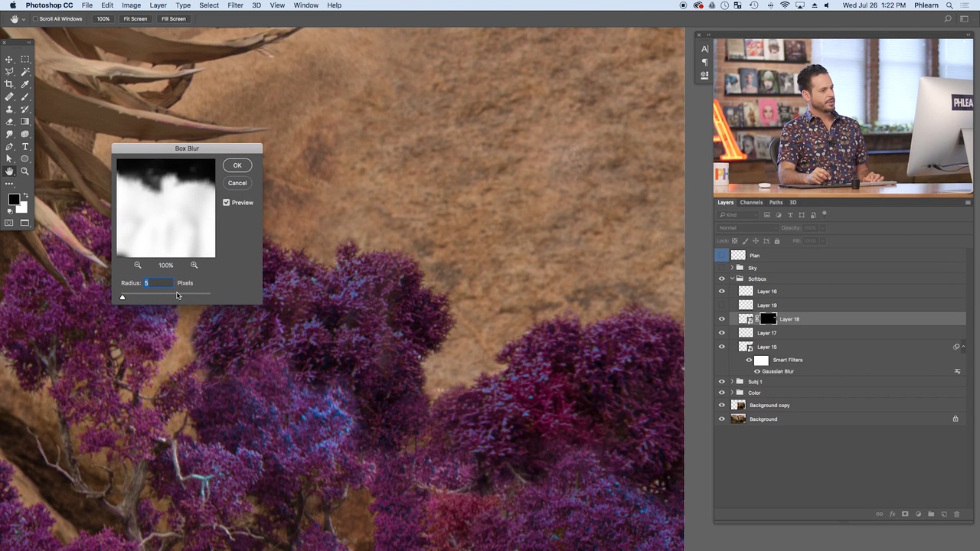The width and height of the screenshot is (980, 551).
Task: Open the foreground color swatch
Action: click(x=13, y=200)
